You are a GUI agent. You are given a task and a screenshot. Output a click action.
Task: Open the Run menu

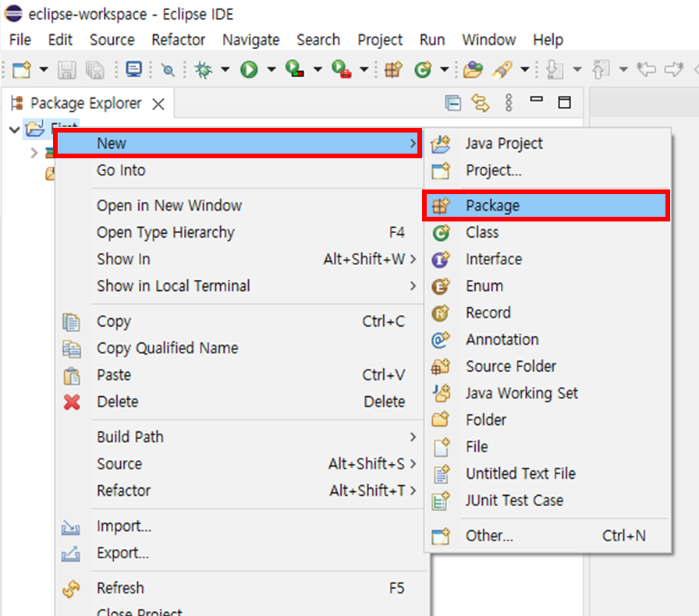pyautogui.click(x=432, y=40)
